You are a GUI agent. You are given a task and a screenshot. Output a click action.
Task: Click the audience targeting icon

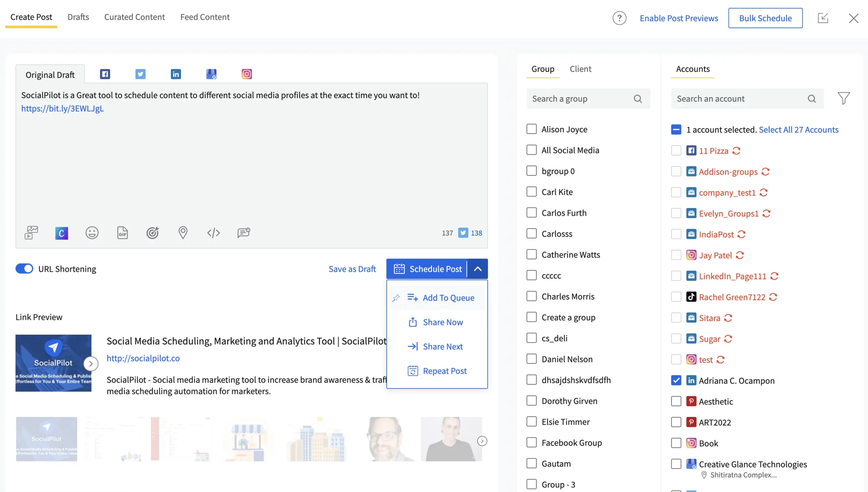click(153, 233)
